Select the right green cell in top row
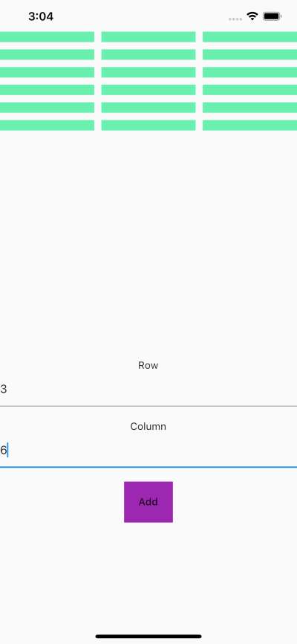Screen dimensions: 297x644 (x=249, y=36)
